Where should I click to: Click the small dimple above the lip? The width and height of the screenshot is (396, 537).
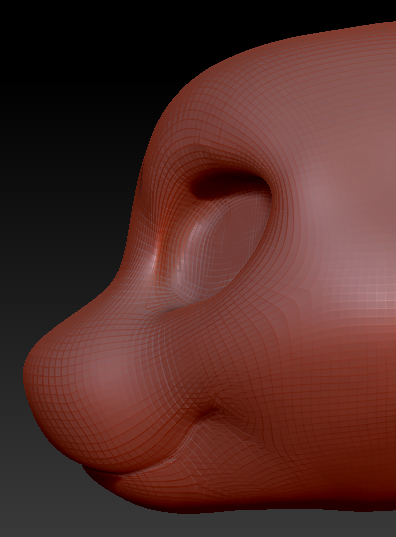(x=208, y=410)
